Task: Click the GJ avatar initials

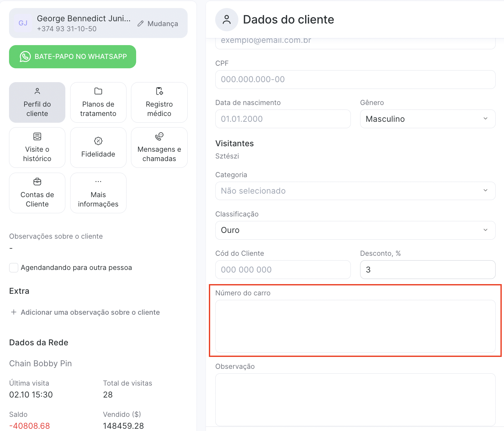Action: tap(23, 23)
